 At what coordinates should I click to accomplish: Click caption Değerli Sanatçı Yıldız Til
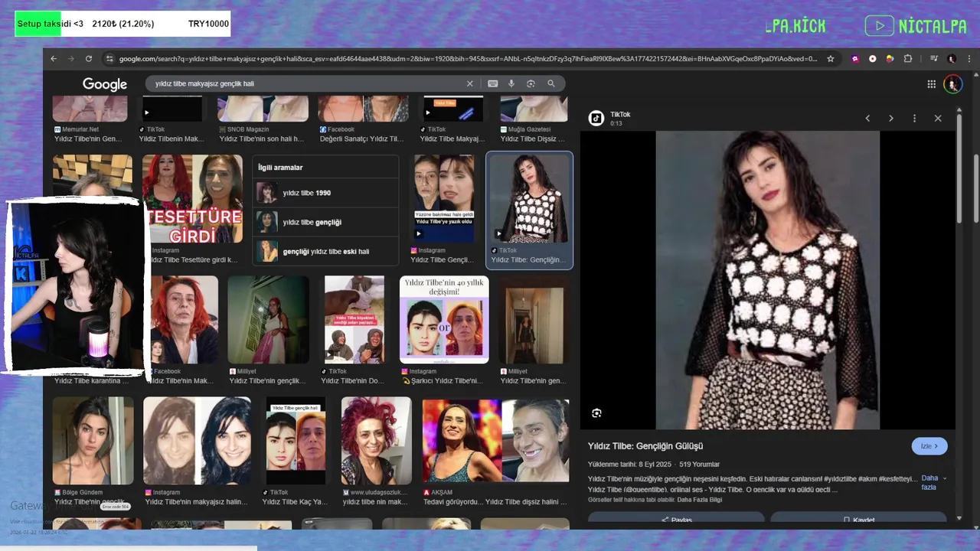point(361,139)
